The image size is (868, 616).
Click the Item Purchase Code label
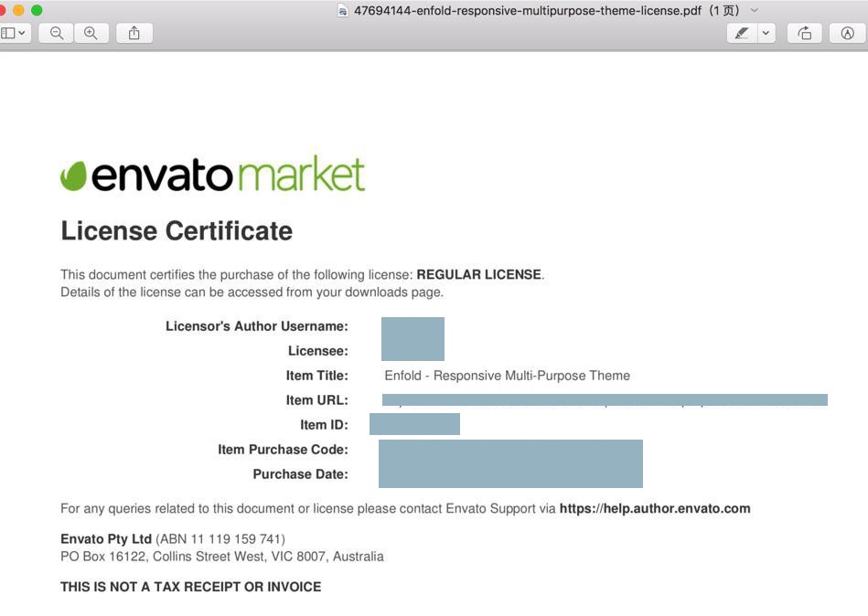[x=283, y=449]
